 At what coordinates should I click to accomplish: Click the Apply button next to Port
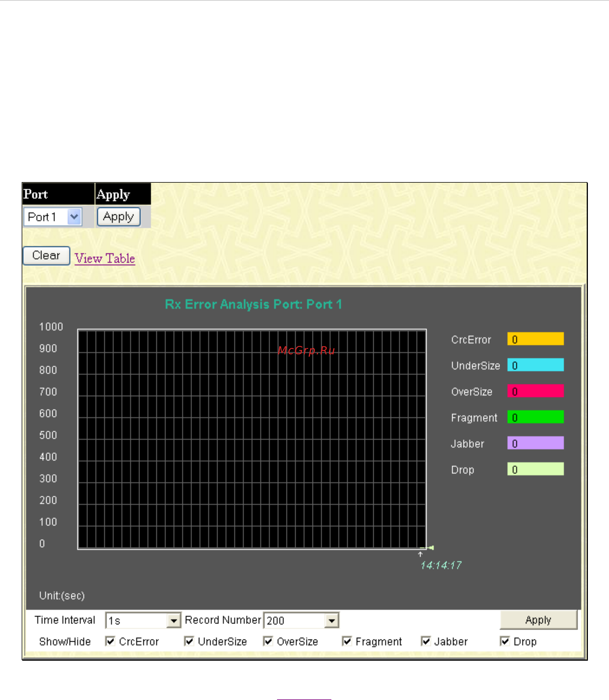pyautogui.click(x=119, y=217)
